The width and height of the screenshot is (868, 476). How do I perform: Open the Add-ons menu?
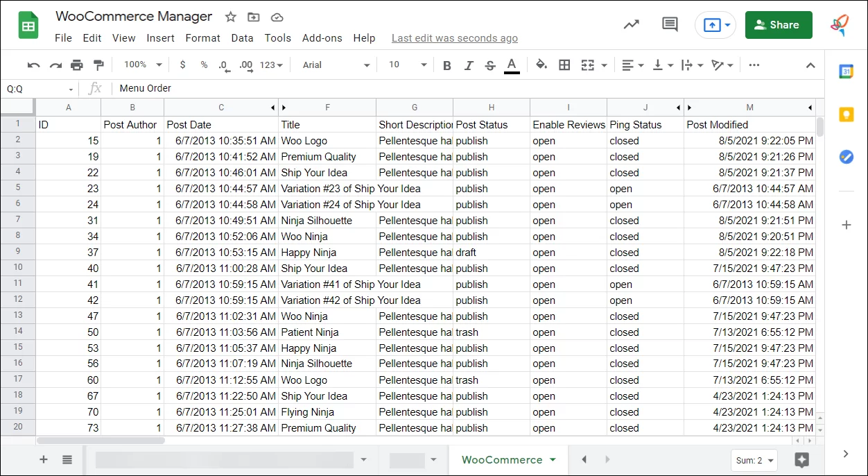[x=322, y=38]
